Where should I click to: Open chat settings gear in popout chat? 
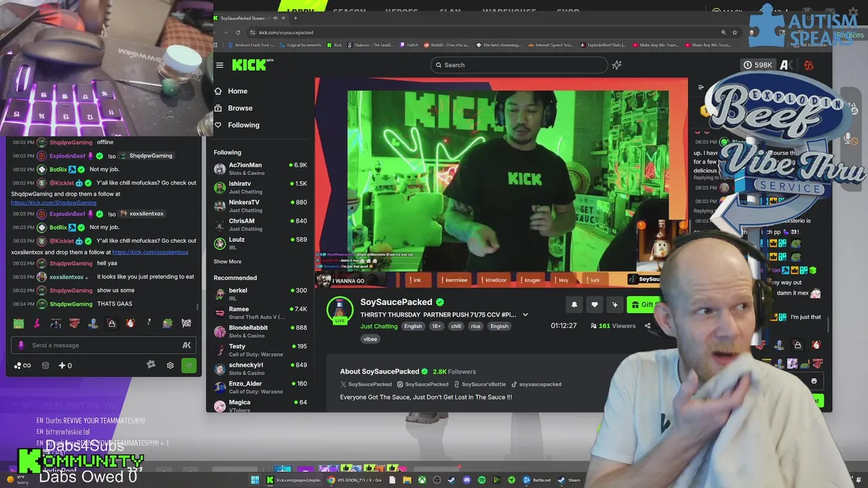click(170, 365)
